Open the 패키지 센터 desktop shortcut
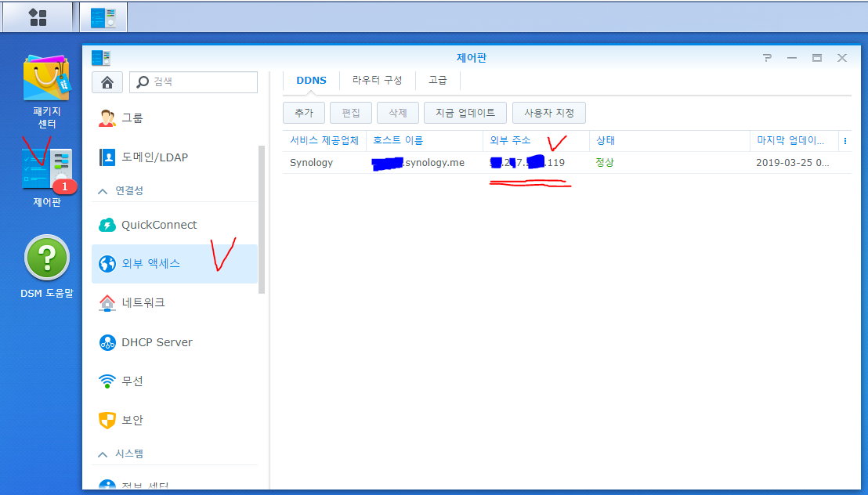The width and height of the screenshot is (868, 495). [x=46, y=92]
